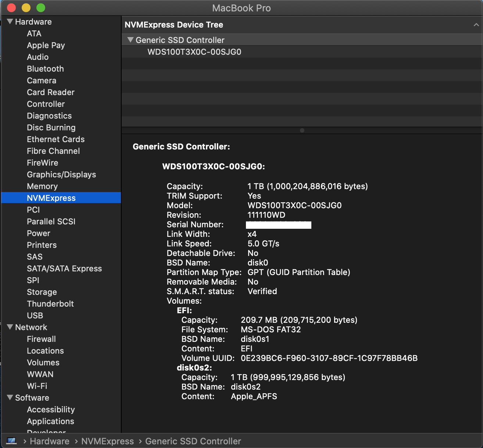The width and height of the screenshot is (483, 448).
Task: Click Generic SSD Controller in the path bar
Action: [193, 441]
